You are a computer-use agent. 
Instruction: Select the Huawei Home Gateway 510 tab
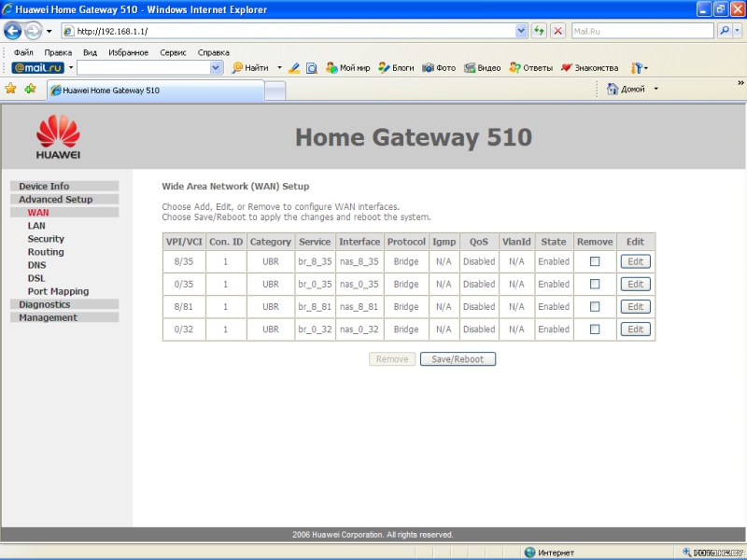(x=155, y=91)
